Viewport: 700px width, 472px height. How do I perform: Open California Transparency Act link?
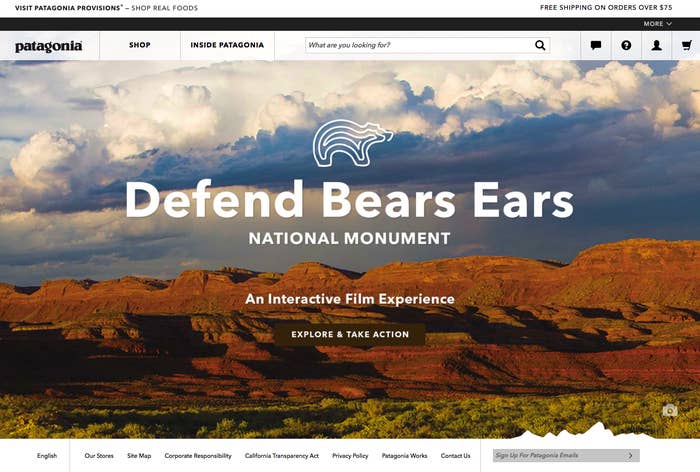pos(282,455)
